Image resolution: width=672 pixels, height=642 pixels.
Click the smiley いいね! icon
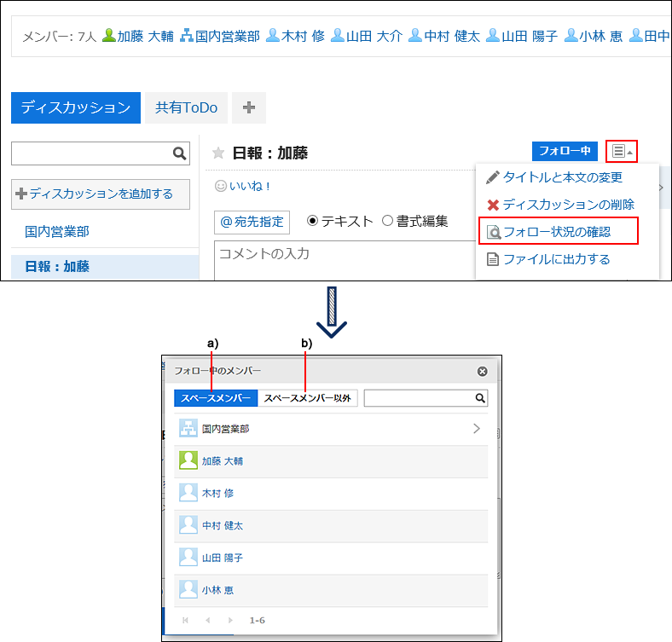coord(220,186)
